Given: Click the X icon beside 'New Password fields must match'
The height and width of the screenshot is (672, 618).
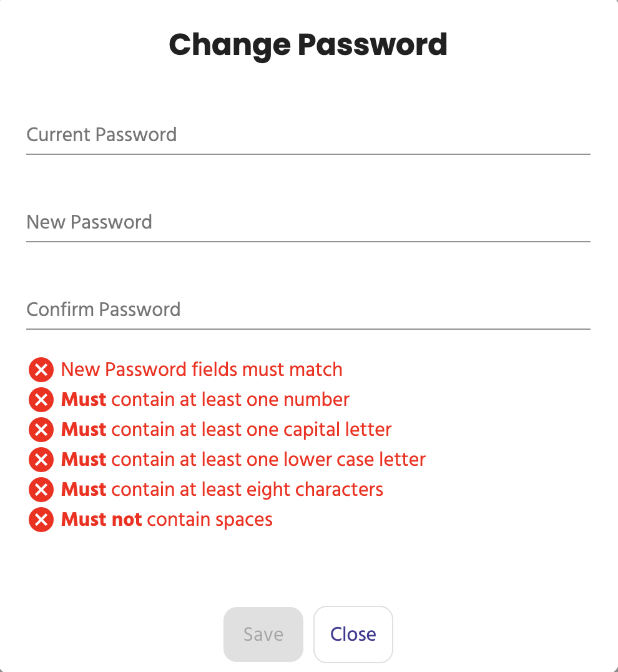Looking at the screenshot, I should coord(41,369).
